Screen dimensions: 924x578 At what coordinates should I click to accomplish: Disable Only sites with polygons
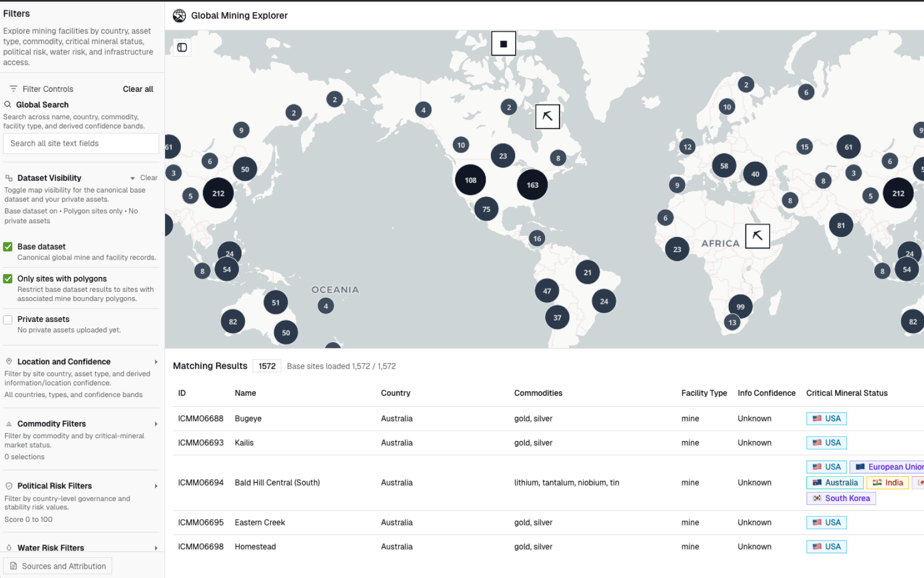coord(8,279)
